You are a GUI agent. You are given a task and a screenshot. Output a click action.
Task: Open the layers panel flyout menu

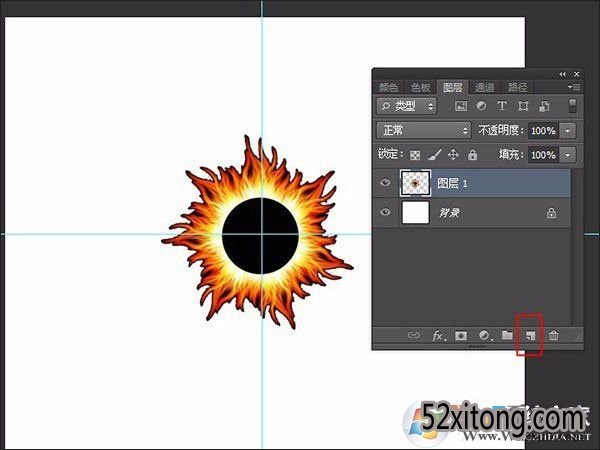click(574, 87)
